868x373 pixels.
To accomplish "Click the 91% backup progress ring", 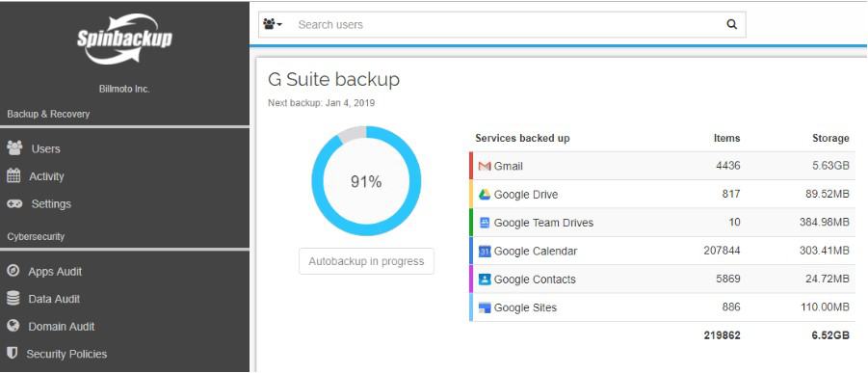I will (366, 181).
